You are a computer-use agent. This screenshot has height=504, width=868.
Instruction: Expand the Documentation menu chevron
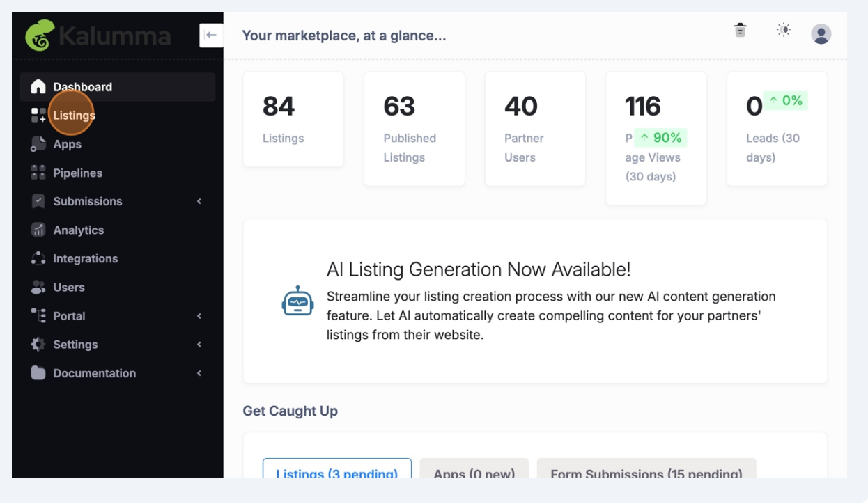[199, 373]
